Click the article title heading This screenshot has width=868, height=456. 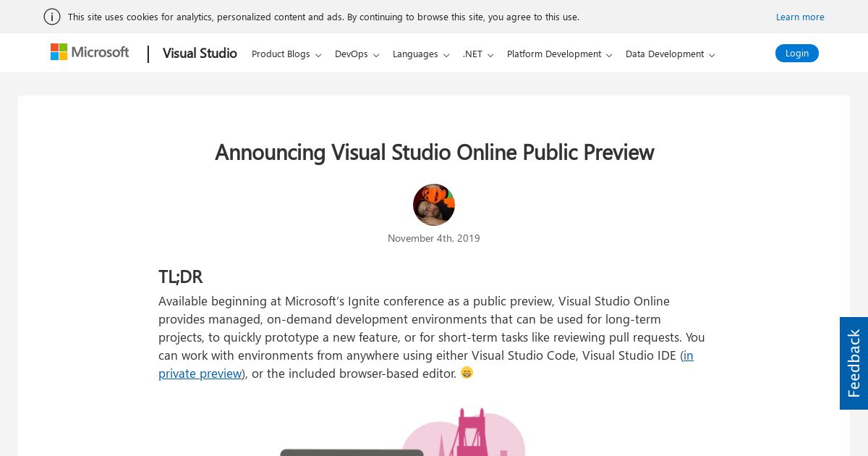tap(434, 152)
